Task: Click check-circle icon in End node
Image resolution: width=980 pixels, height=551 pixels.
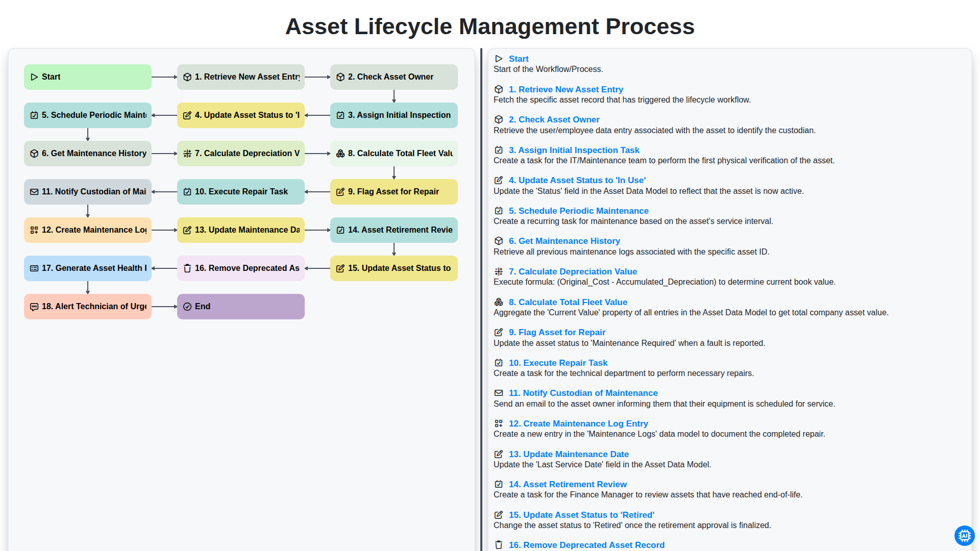Action: click(187, 307)
